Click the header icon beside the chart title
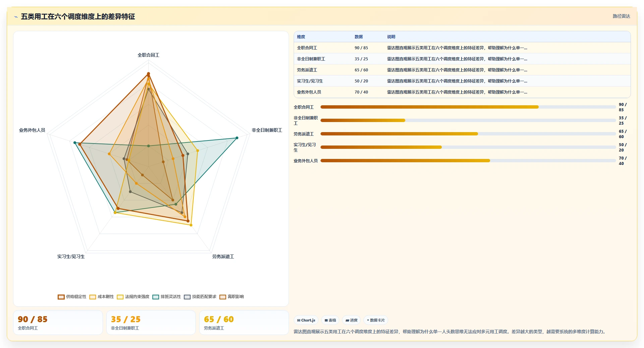 pos(16,17)
